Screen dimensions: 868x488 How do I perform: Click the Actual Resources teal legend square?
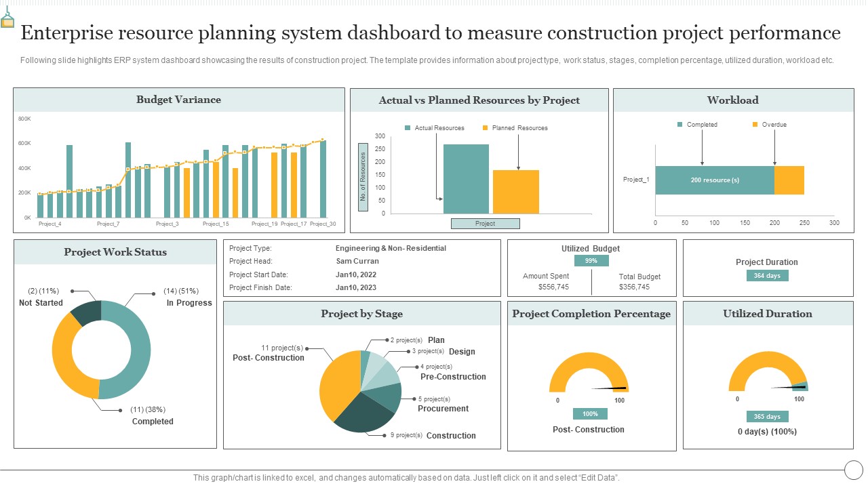coord(408,127)
